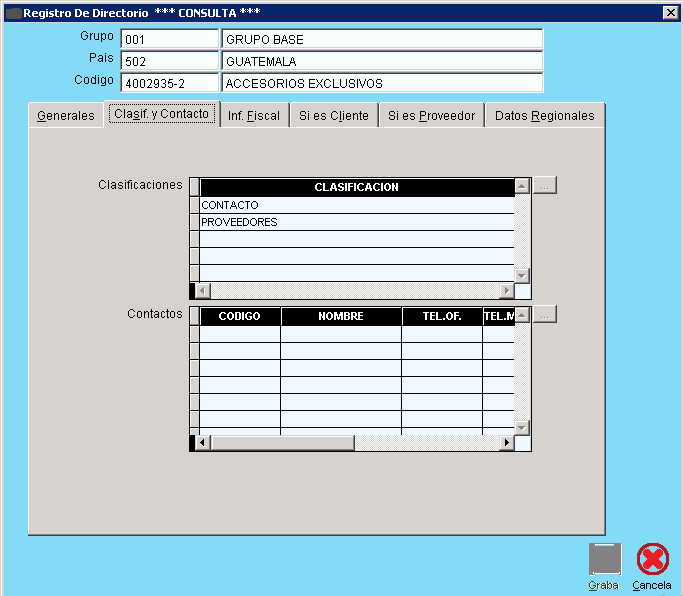
Task: Select the PROVEEDORES classification row
Action: pyautogui.click(x=356, y=222)
